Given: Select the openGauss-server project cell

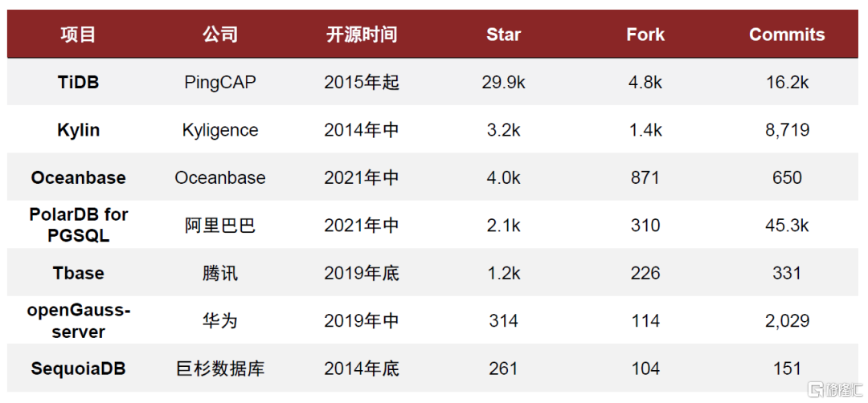Looking at the screenshot, I should coord(78,320).
